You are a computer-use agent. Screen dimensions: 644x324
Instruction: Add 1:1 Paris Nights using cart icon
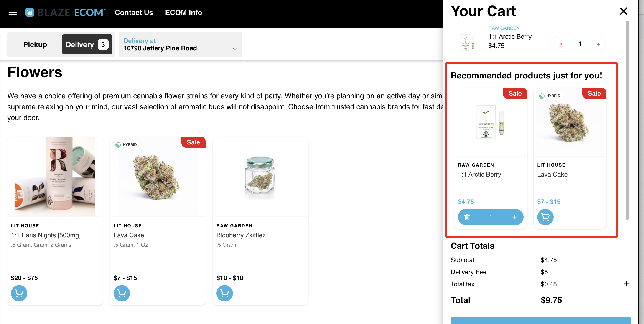coord(19,293)
